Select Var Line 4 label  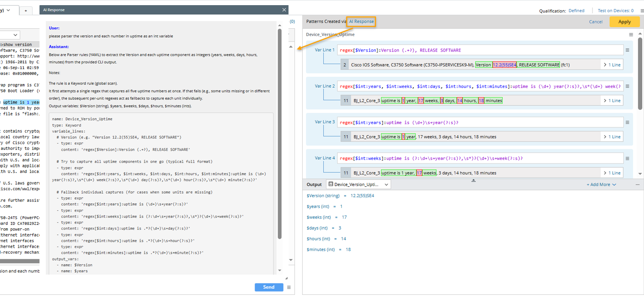[x=325, y=158]
